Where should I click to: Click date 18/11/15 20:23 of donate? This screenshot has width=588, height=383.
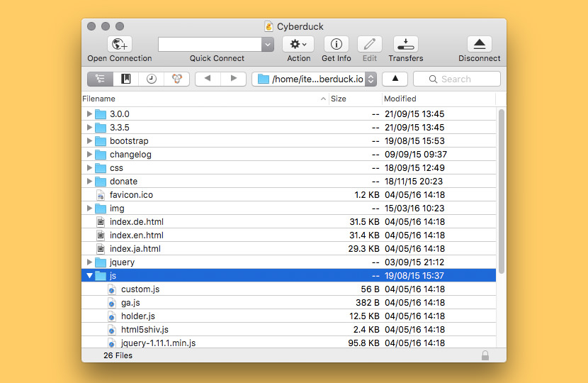pyautogui.click(x=414, y=182)
